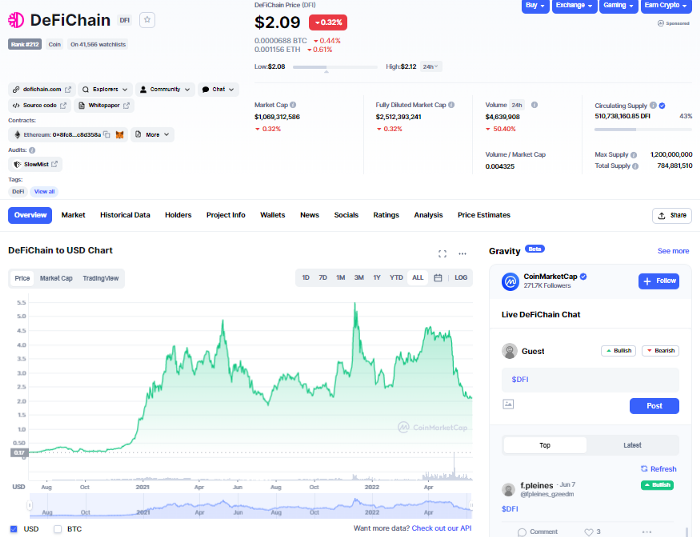Select Bearish sentiment for post
Viewport: 700px width, 537px height.
click(661, 351)
